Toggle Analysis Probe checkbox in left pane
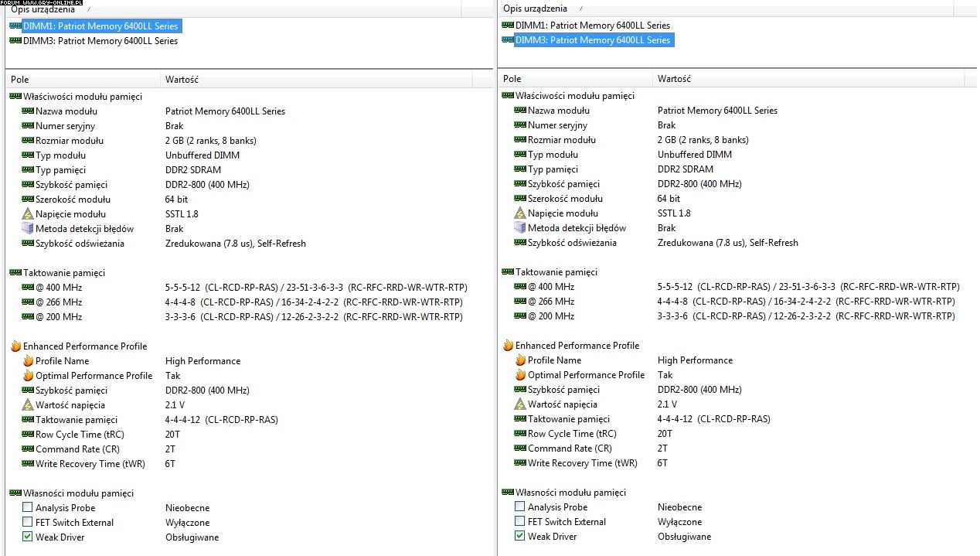Image resolution: width=980 pixels, height=556 pixels. pos(28,507)
